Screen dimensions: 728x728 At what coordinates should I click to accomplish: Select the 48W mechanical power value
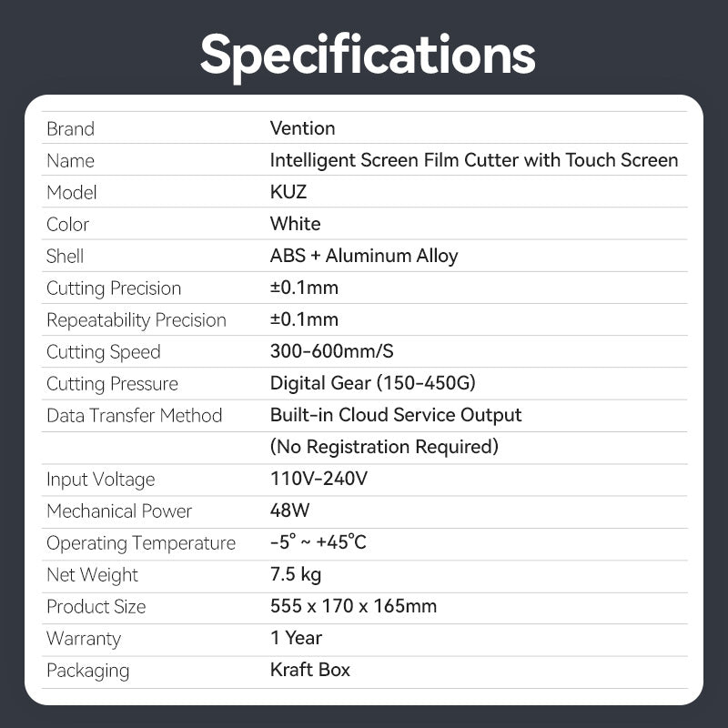pos(289,511)
